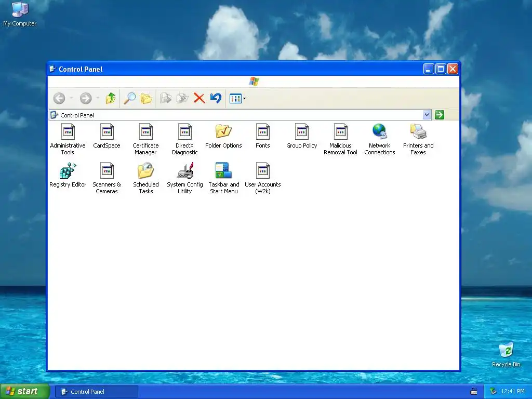Screen dimensions: 532x399
Task: Click the Move To toolbar icon
Action: tap(166, 98)
